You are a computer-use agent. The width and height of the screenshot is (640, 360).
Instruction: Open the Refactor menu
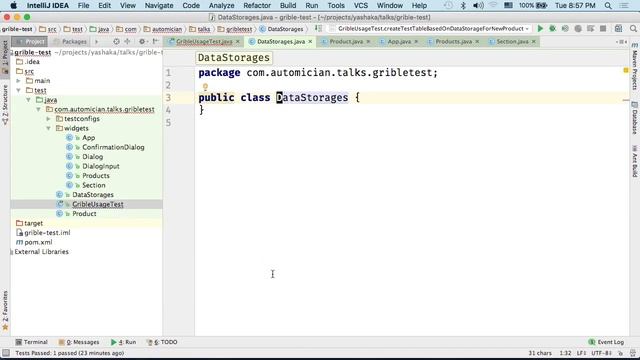point(257,6)
